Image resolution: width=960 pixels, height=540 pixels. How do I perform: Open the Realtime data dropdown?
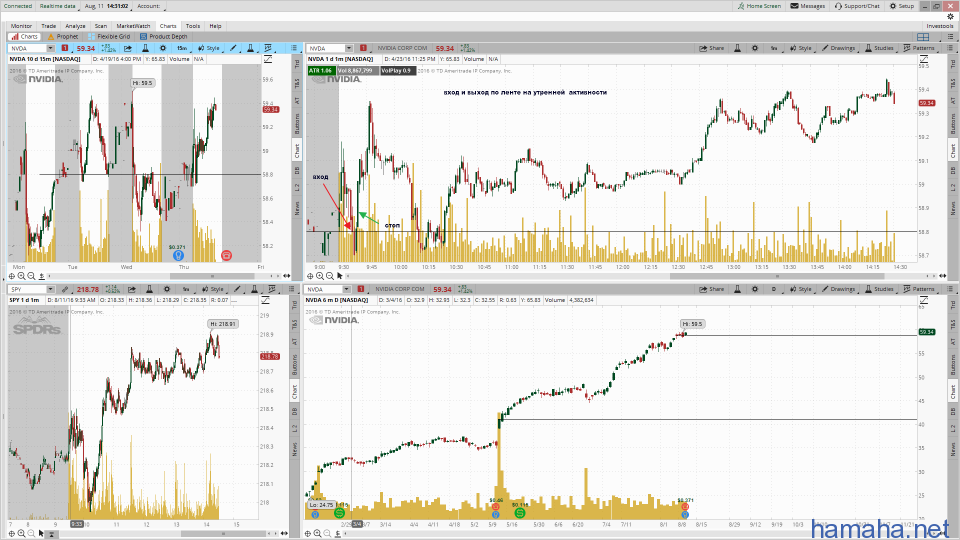click(58, 6)
